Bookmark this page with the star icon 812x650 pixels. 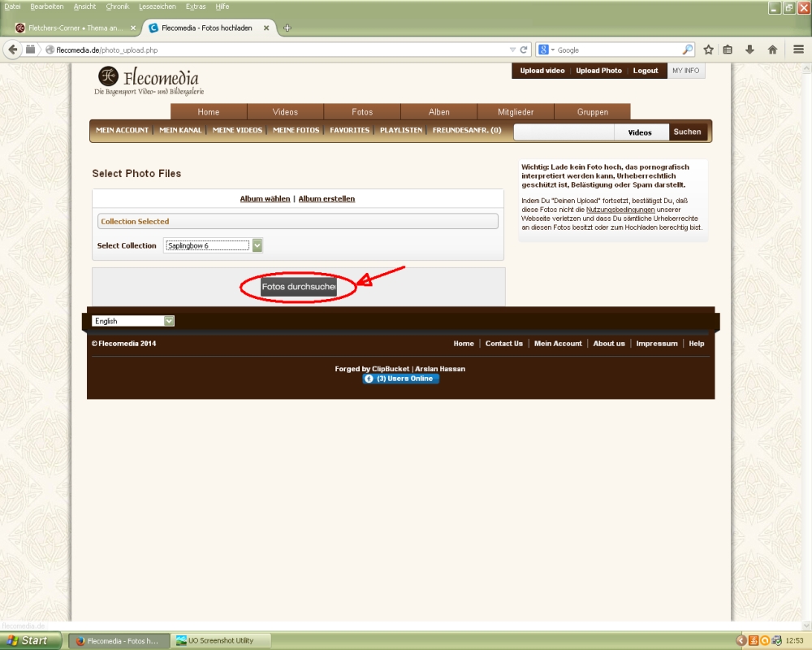click(708, 50)
